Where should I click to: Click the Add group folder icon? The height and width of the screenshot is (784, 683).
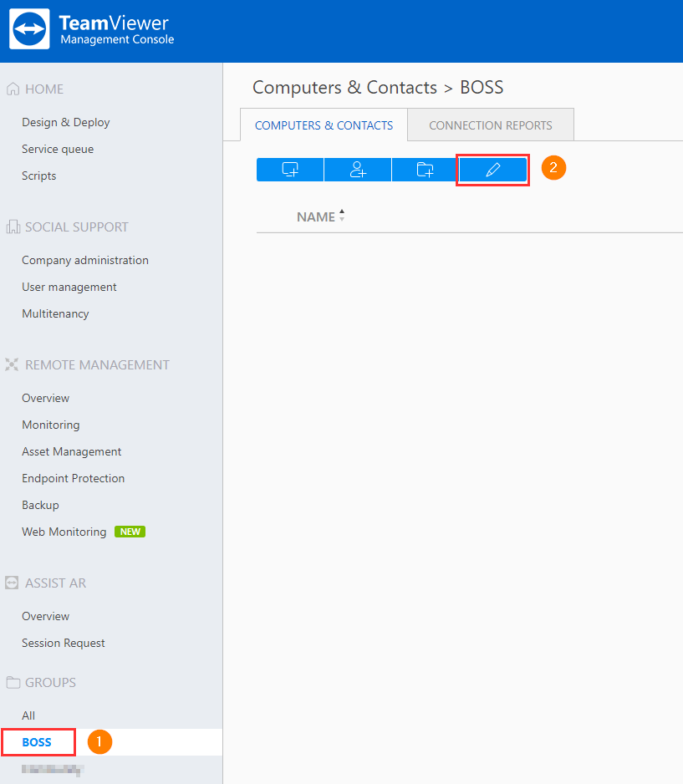pos(425,169)
